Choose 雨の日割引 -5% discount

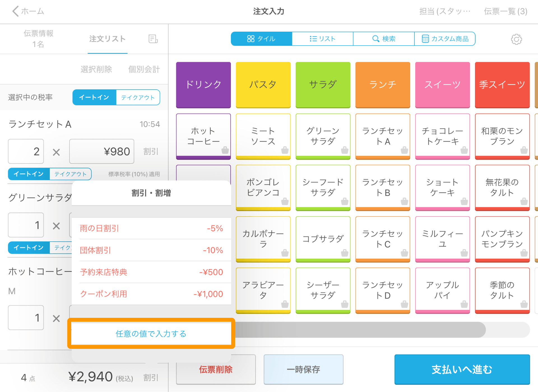pos(151,228)
